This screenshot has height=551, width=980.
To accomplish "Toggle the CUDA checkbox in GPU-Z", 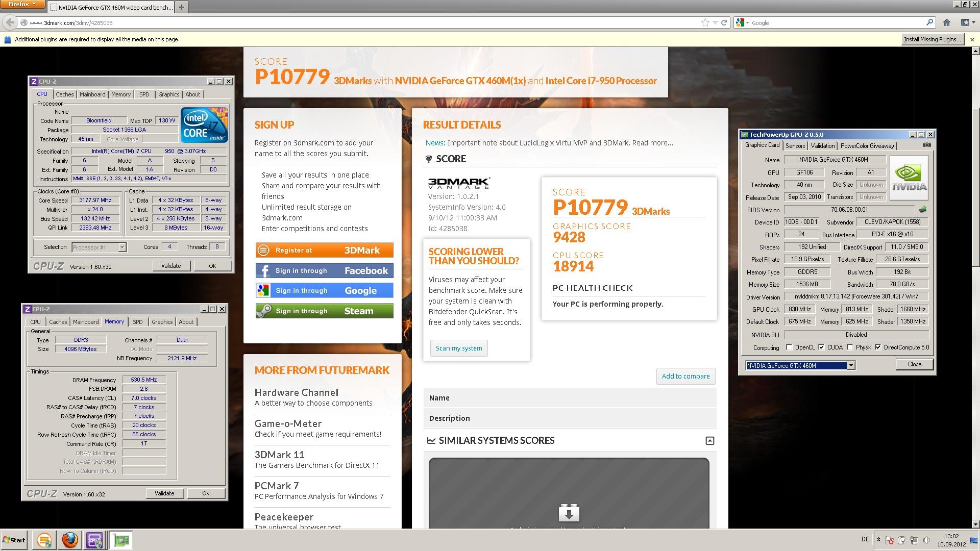I will pos(821,347).
